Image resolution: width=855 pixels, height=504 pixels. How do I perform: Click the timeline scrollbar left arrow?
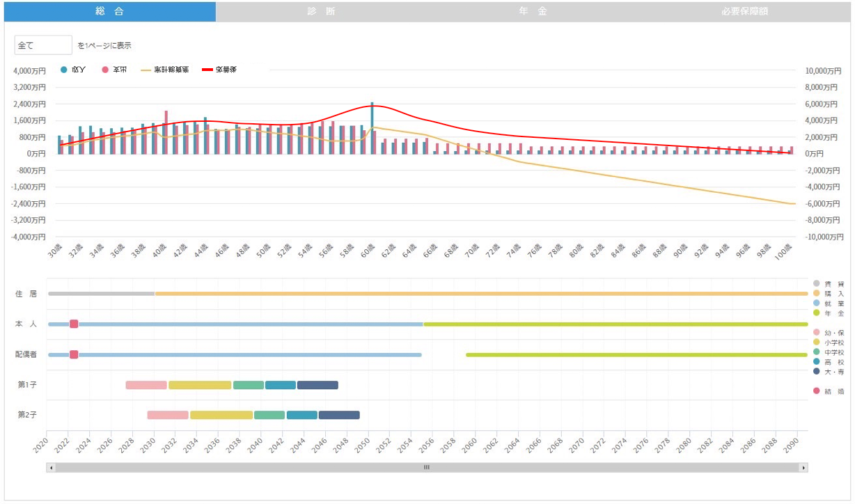tap(51, 468)
